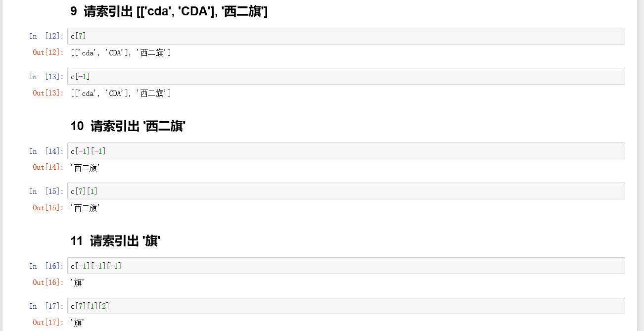Toggle output using the Out[12] prompt

[x=48, y=52]
